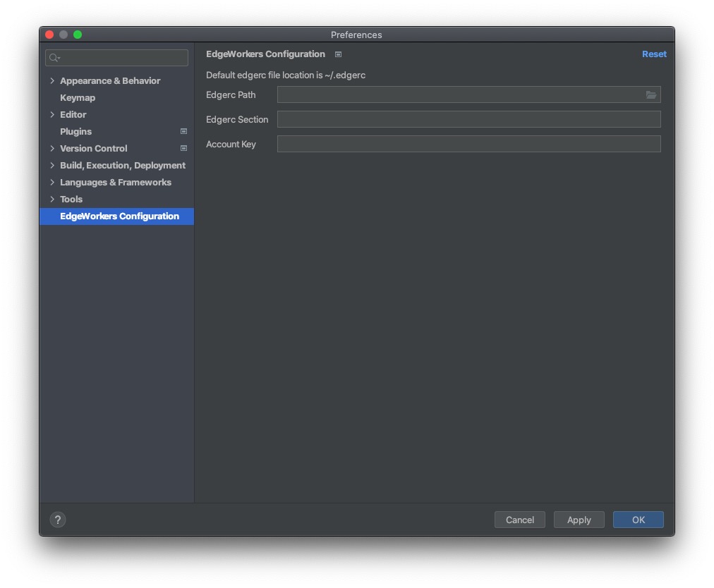Click the folder browse icon in Edgerc Path

point(651,94)
